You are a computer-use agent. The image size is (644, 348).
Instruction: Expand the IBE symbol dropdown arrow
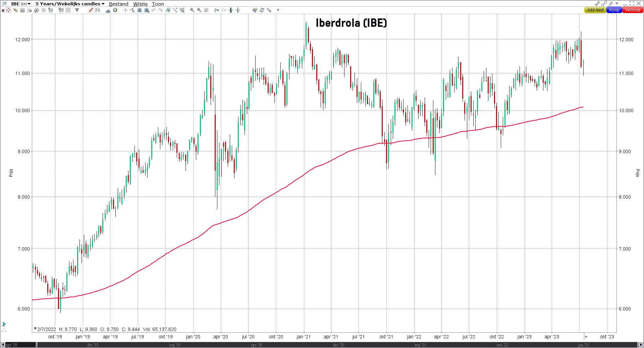click(29, 4)
